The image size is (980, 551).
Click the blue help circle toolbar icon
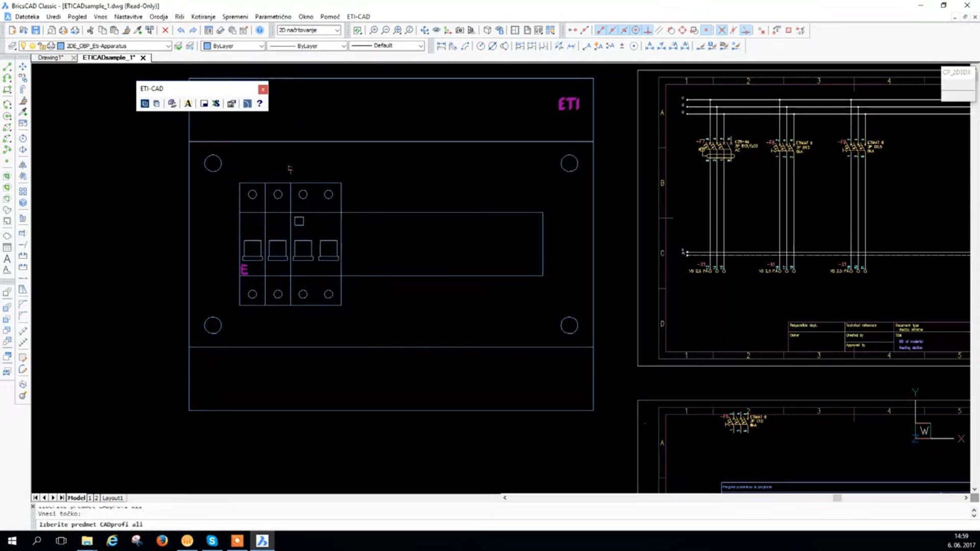click(x=260, y=31)
